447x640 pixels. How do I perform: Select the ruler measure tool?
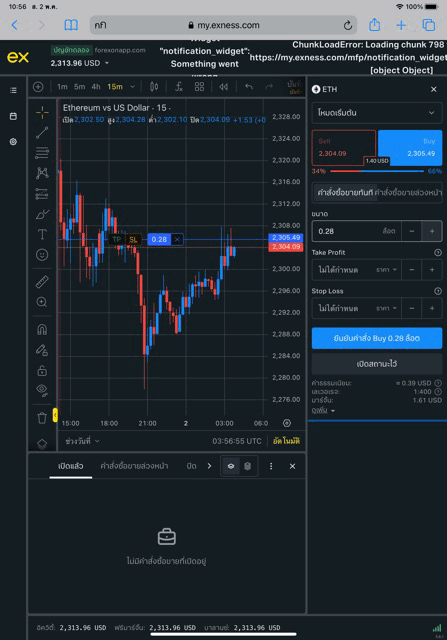tap(42, 282)
